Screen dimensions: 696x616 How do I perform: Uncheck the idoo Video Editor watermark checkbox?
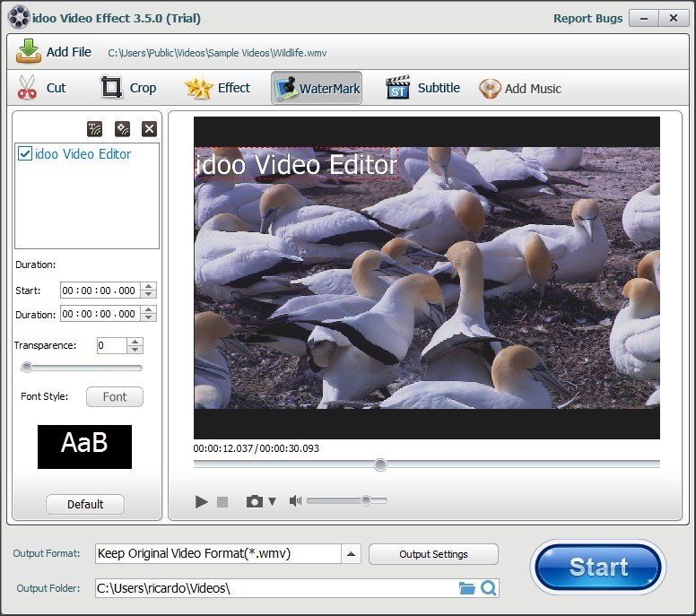coord(25,153)
